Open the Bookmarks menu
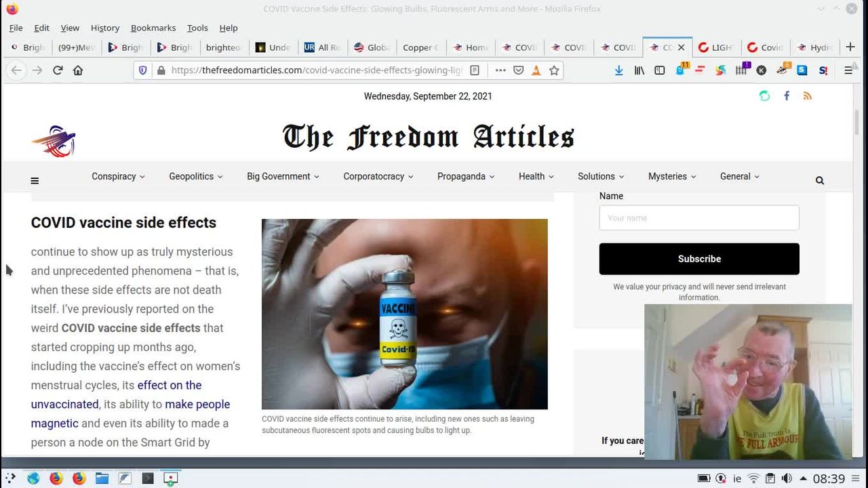The width and height of the screenshot is (868, 488). pos(153,28)
